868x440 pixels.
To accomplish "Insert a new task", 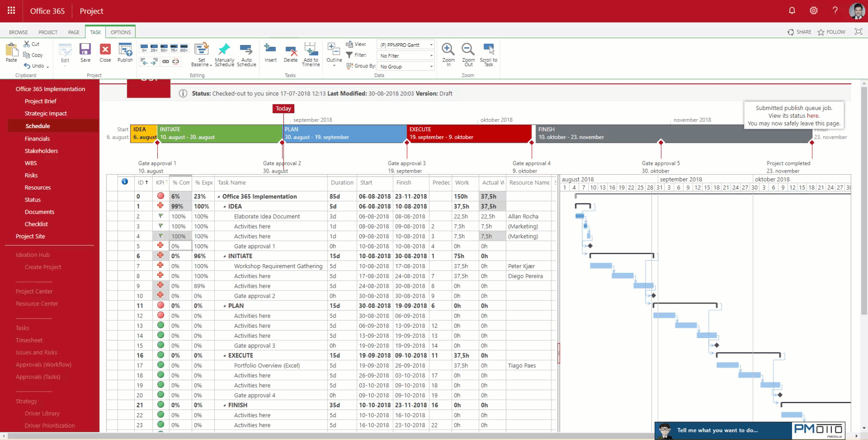I will point(270,53).
